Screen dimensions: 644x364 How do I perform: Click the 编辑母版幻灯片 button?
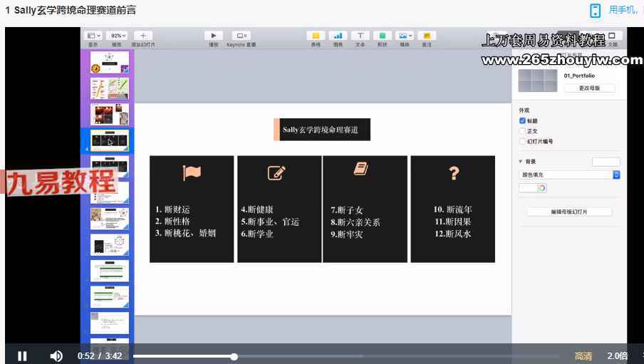tap(569, 212)
